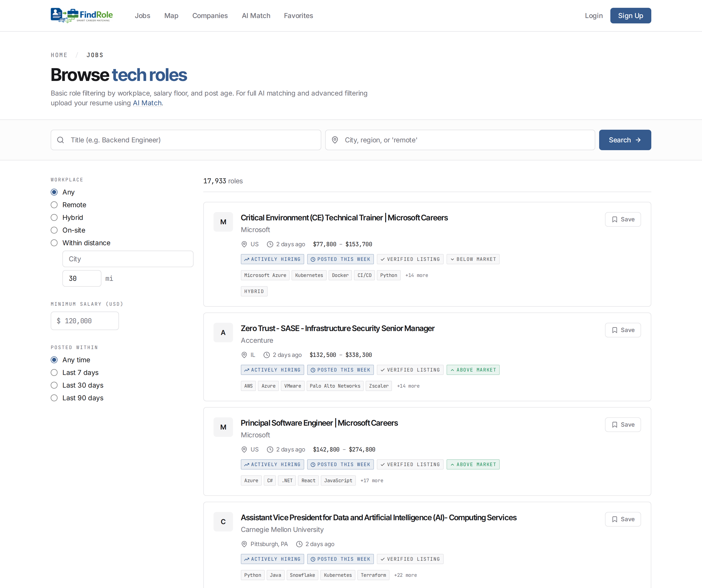702x588 pixels.
Task: Select Last 90 days filter
Action: (54, 398)
